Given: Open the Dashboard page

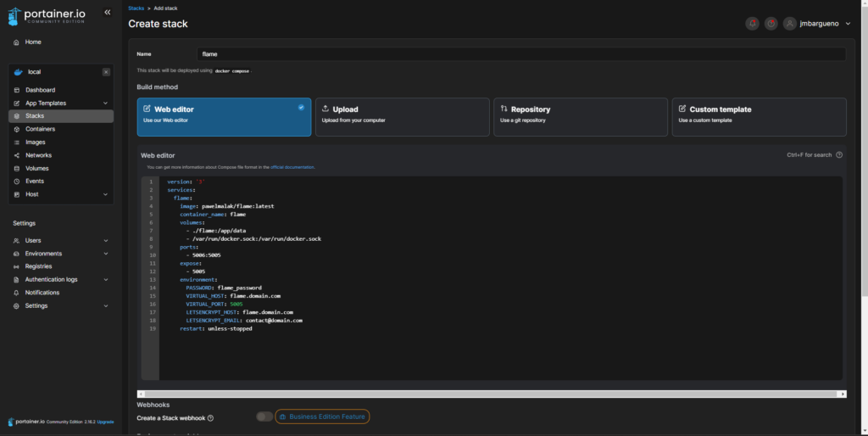Looking at the screenshot, I should click(40, 90).
